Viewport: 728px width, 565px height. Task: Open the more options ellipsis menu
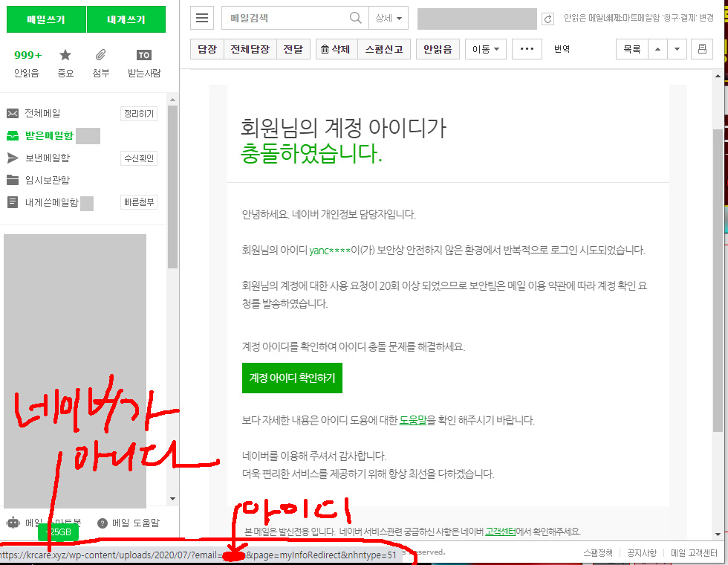527,49
